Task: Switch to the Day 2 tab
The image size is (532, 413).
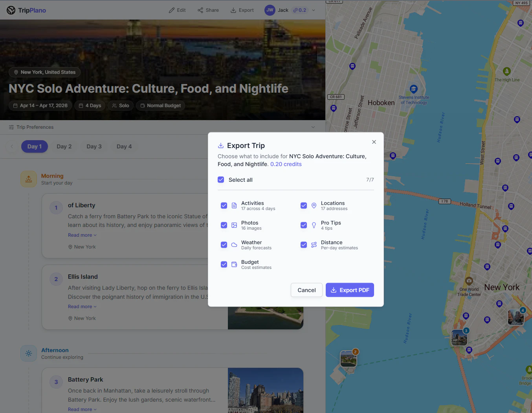Action: click(64, 146)
